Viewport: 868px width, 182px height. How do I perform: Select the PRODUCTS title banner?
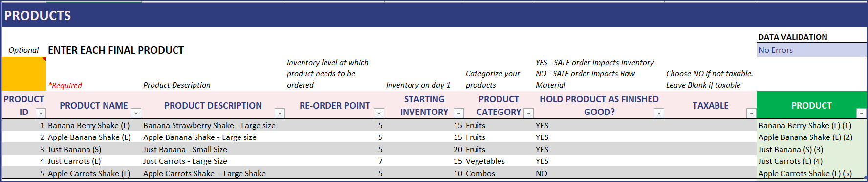[x=434, y=15]
